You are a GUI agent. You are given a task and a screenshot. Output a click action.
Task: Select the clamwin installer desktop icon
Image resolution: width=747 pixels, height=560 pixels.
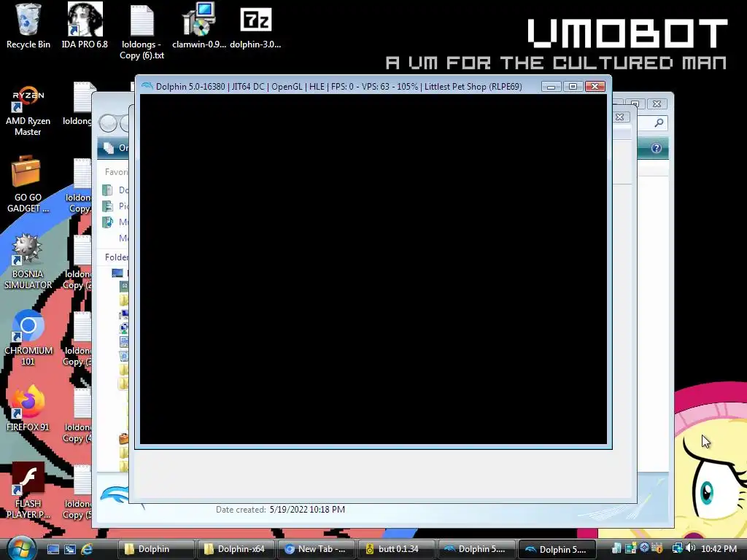198,26
